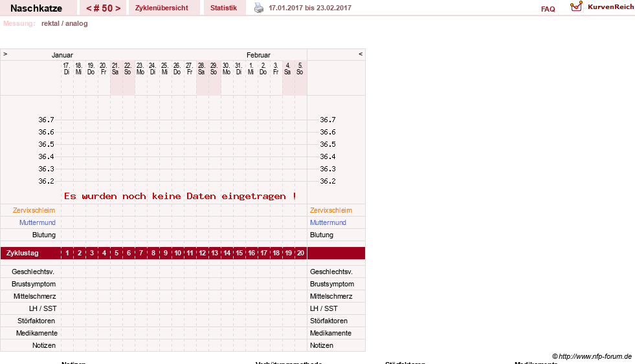Viewport: 635px width, 364px height.
Task: Collapse chart with '<' arrow right of Februar
Action: coord(361,54)
